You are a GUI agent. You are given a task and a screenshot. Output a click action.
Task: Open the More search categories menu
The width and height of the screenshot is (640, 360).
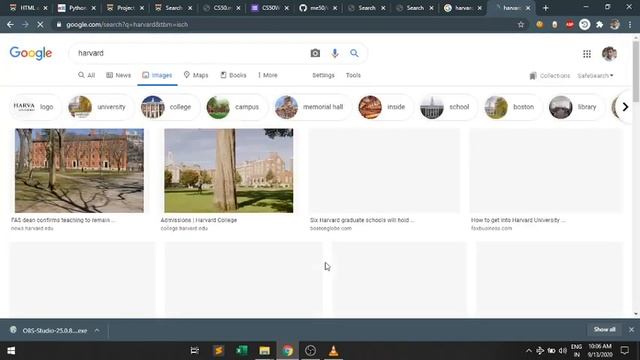pyautogui.click(x=268, y=75)
